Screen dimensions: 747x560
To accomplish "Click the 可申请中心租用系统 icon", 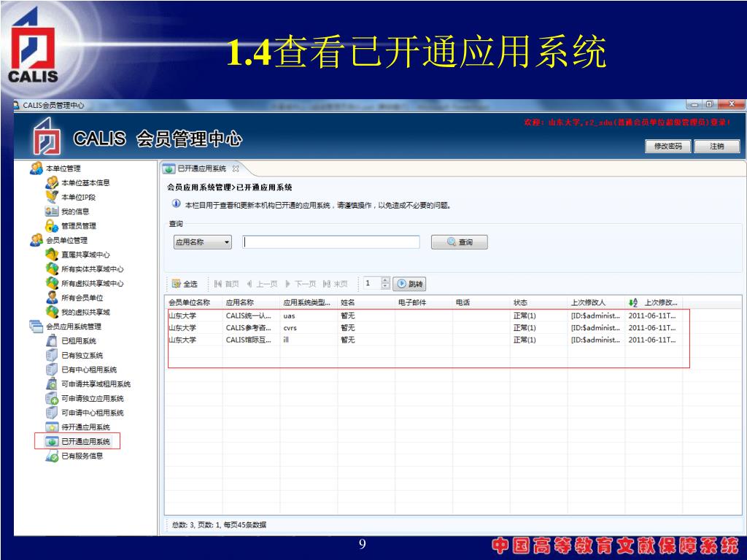I will click(52, 413).
